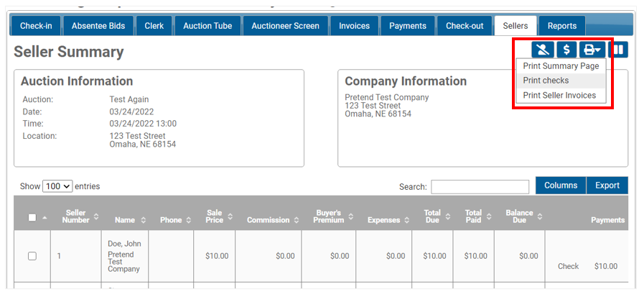644x297 pixels.
Task: Select Print Summary Page menu entry
Action: [561, 66]
